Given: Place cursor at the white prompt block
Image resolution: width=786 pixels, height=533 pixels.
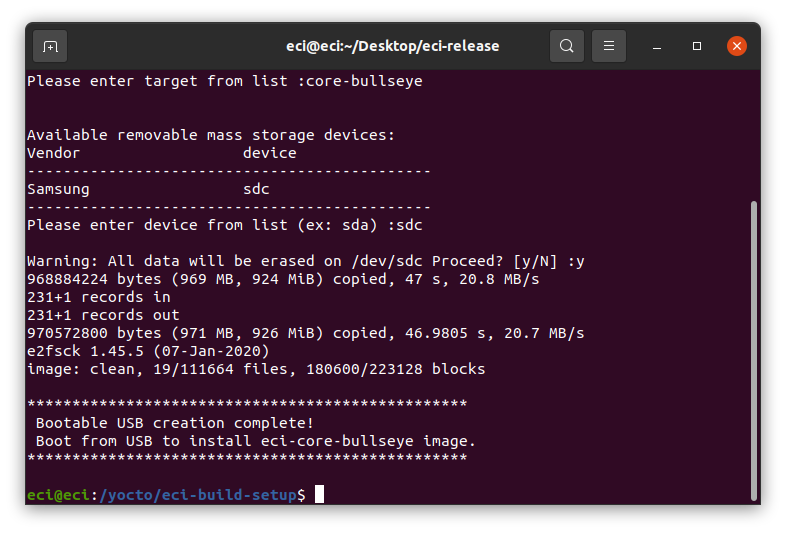Looking at the screenshot, I should pos(319,494).
